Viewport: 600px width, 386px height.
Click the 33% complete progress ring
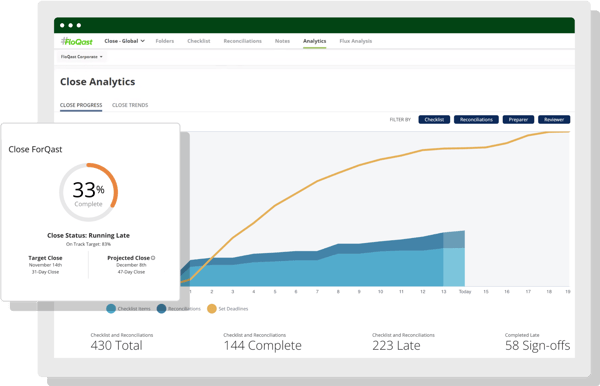pos(88,192)
